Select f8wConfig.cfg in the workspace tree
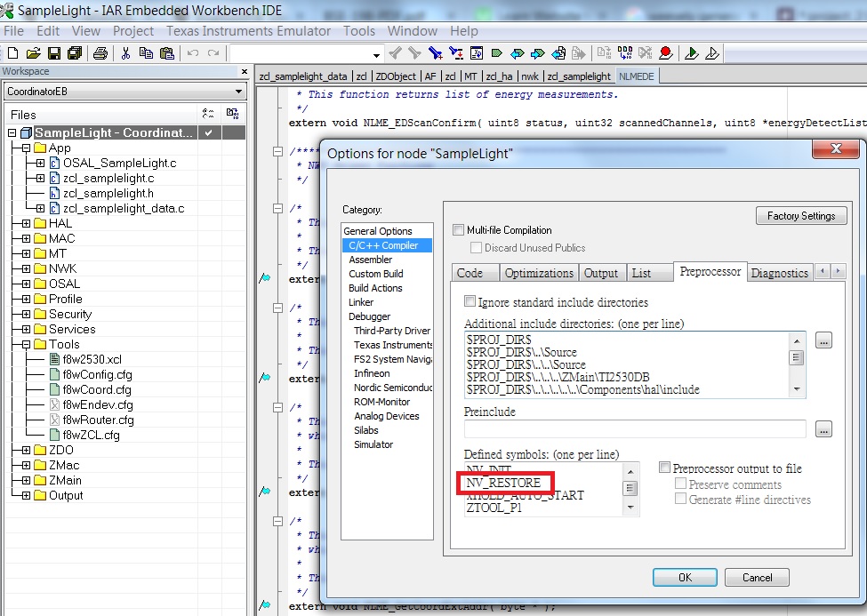 (x=97, y=374)
